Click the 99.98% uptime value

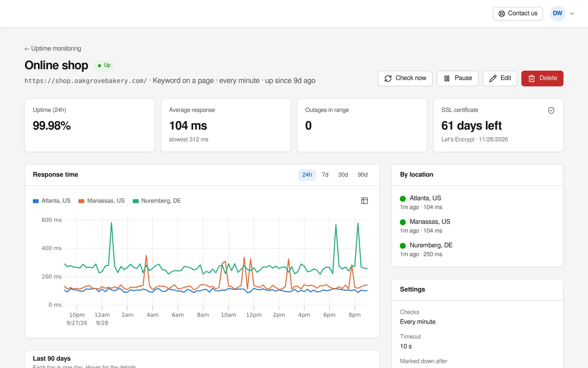coord(52,126)
